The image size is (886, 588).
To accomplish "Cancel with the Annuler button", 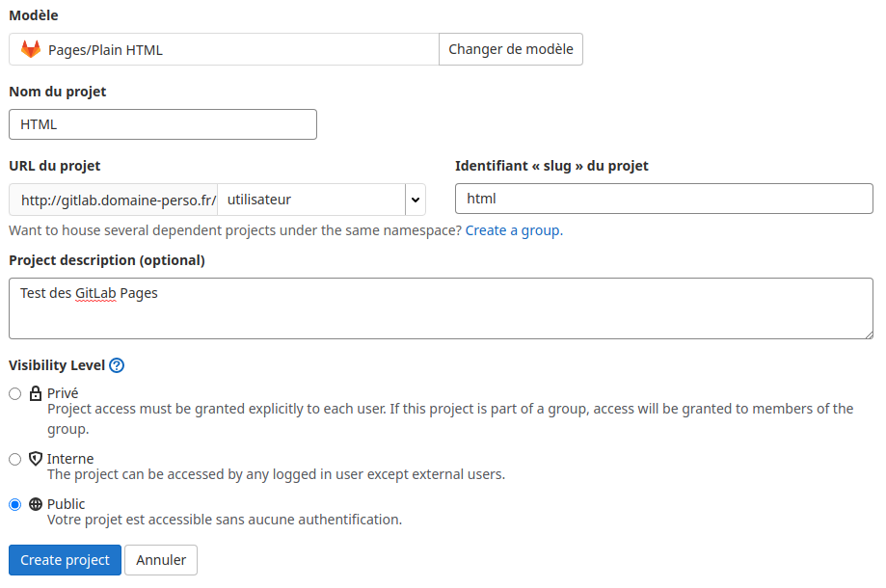I will coord(161,560).
